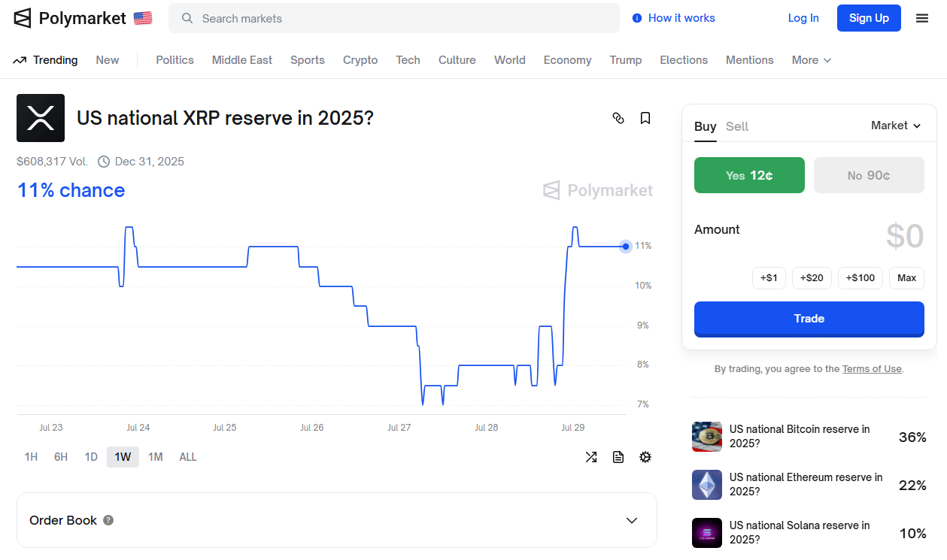Open chart comparison with the crossed arrows icon
This screenshot has height=560, width=947.
(591, 456)
